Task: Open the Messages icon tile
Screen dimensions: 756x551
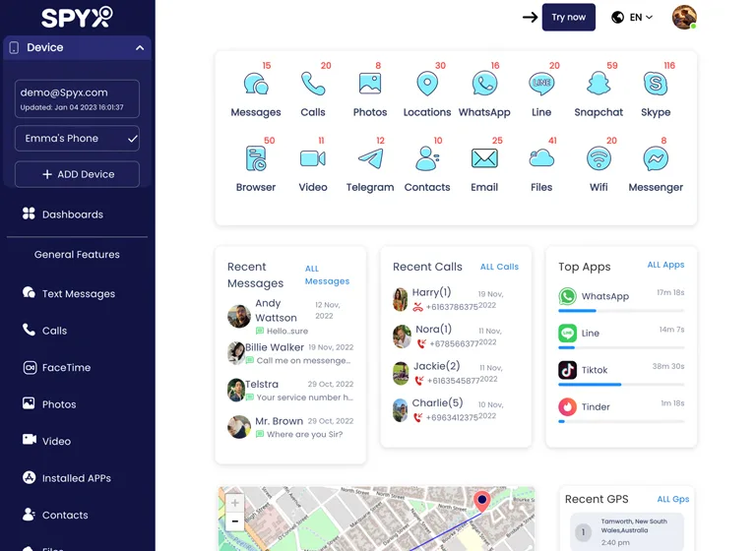Action: tap(256, 84)
